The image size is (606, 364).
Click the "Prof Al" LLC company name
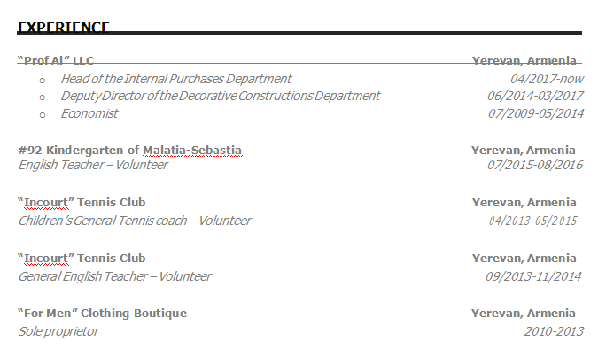click(55, 60)
